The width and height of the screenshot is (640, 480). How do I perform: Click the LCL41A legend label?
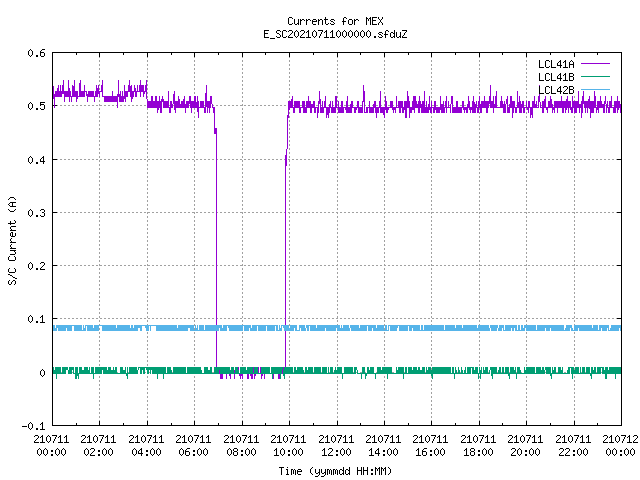click(556, 64)
